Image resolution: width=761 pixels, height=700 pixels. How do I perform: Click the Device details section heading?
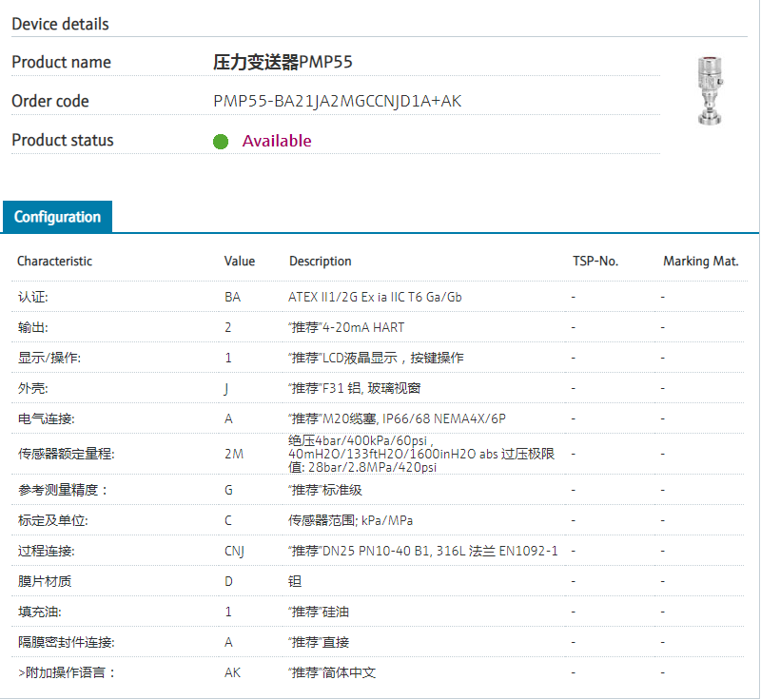click(60, 24)
